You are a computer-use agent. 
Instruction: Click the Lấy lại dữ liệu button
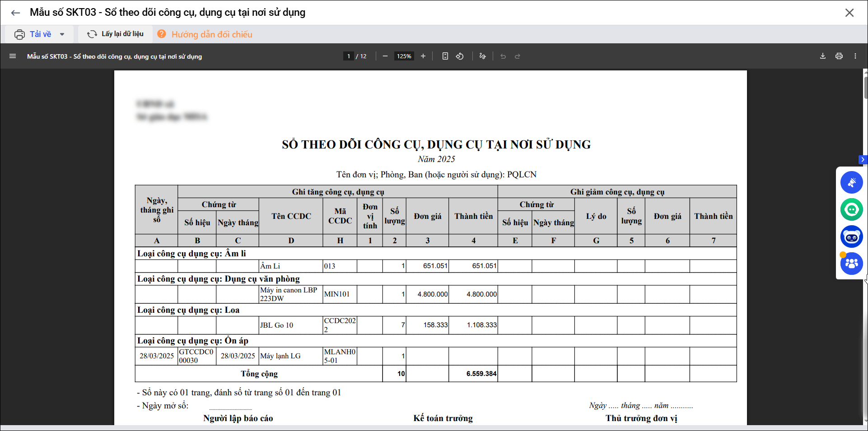coord(116,34)
